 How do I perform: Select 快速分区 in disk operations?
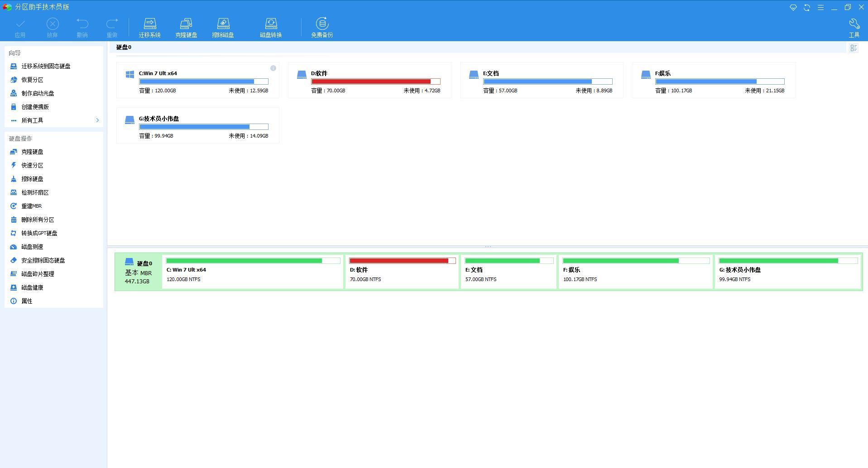click(x=32, y=166)
